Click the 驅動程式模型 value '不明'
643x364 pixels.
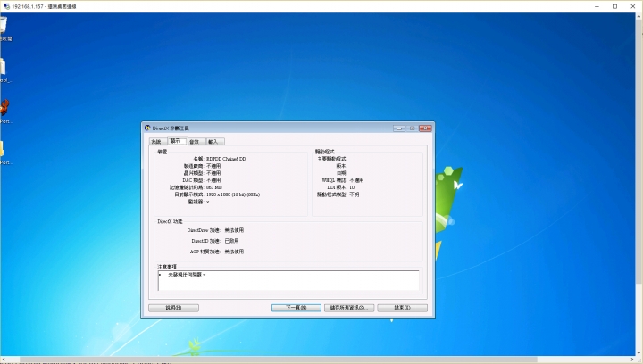pyautogui.click(x=355, y=194)
